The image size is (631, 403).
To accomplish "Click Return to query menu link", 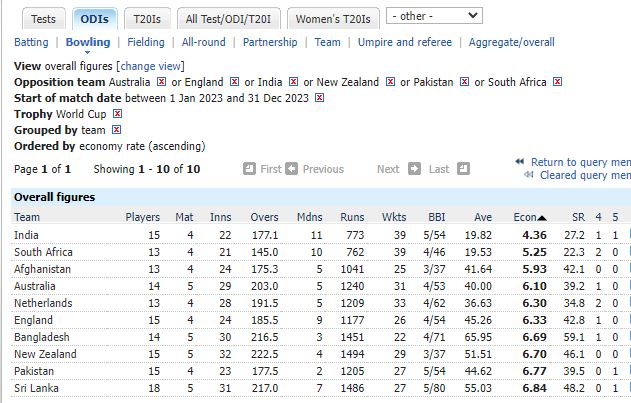I will point(581,162).
